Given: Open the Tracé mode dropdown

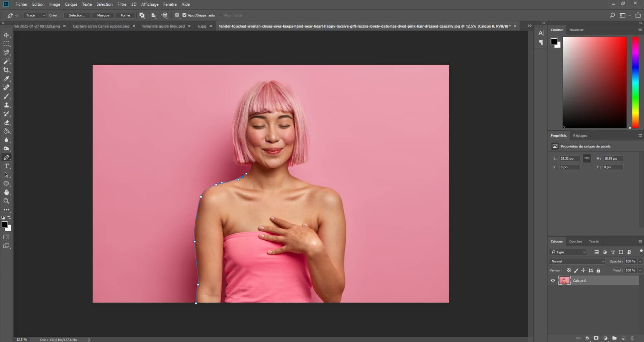Looking at the screenshot, I should 35,15.
